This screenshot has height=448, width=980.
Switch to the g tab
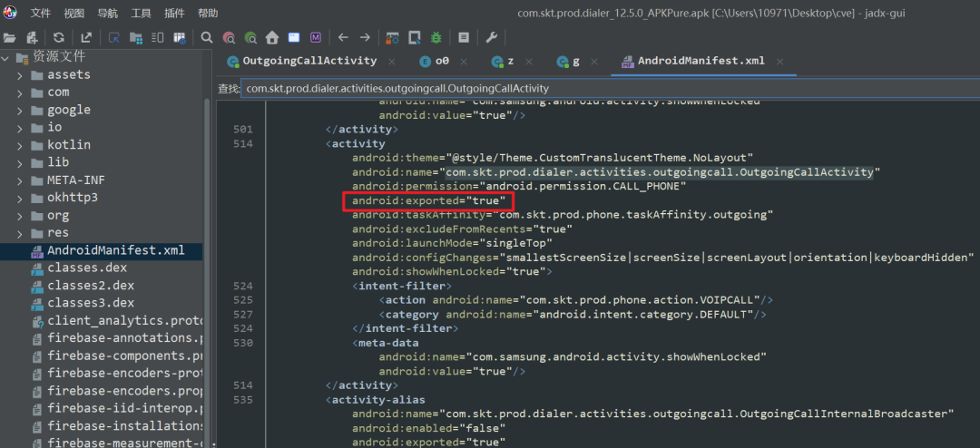(575, 62)
